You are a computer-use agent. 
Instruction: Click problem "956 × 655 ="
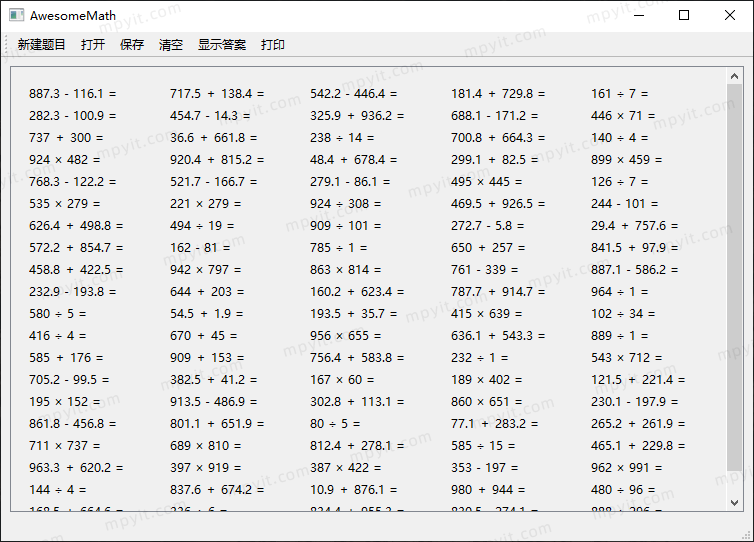tap(345, 336)
